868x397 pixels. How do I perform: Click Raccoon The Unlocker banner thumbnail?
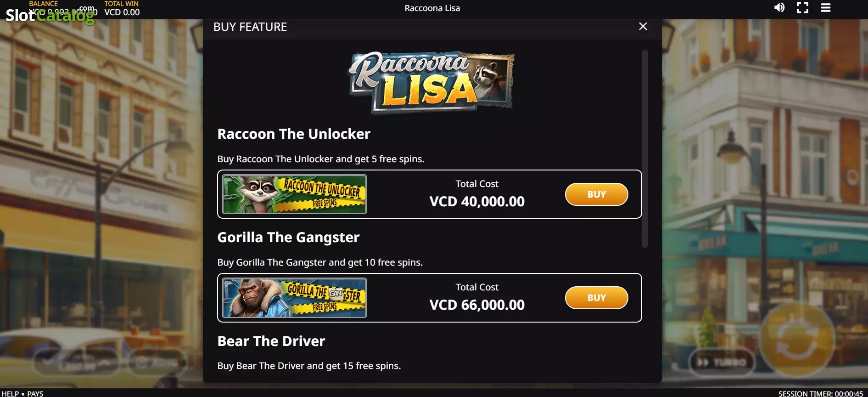pyautogui.click(x=294, y=194)
